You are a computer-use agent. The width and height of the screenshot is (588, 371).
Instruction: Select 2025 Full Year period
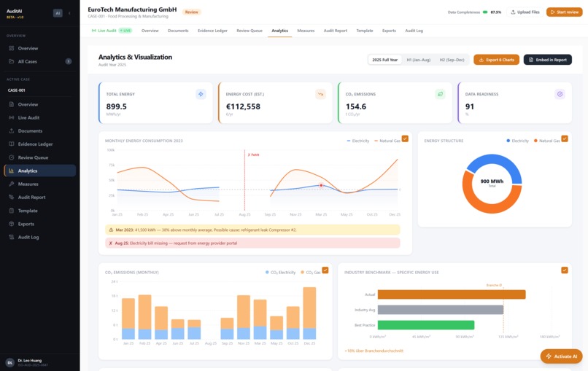(384, 60)
